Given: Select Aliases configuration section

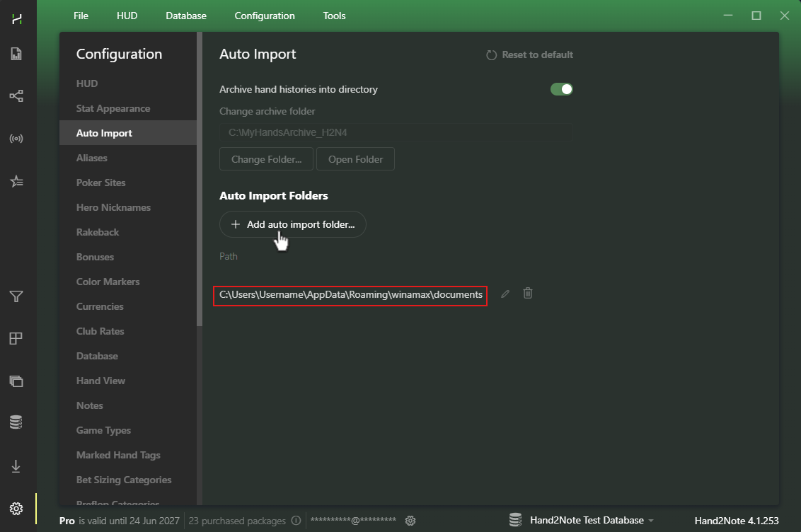Looking at the screenshot, I should click(x=127, y=158).
